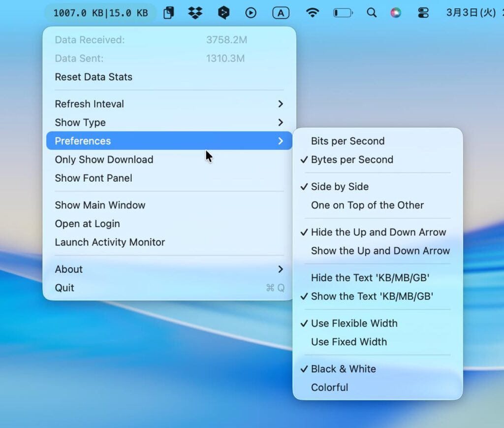
Task: Click the Siri icon in menu bar
Action: (x=396, y=13)
